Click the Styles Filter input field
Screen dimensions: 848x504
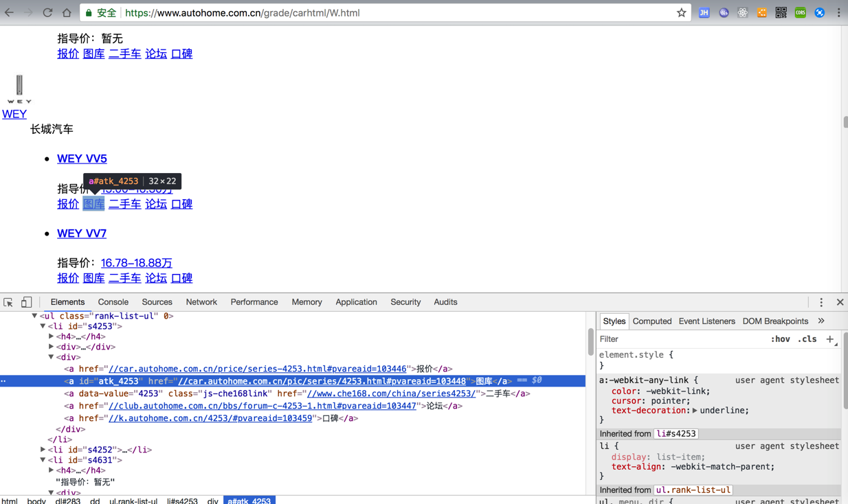(x=680, y=339)
